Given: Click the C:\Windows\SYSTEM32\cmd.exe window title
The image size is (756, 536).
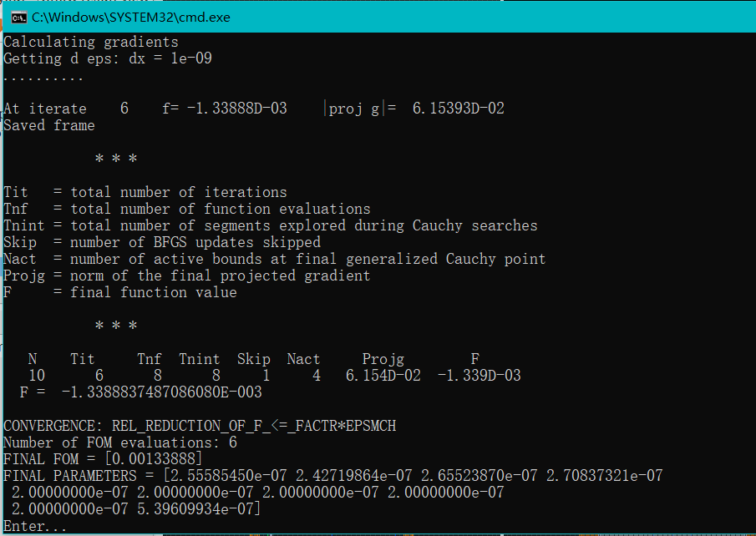Looking at the screenshot, I should pyautogui.click(x=130, y=18).
